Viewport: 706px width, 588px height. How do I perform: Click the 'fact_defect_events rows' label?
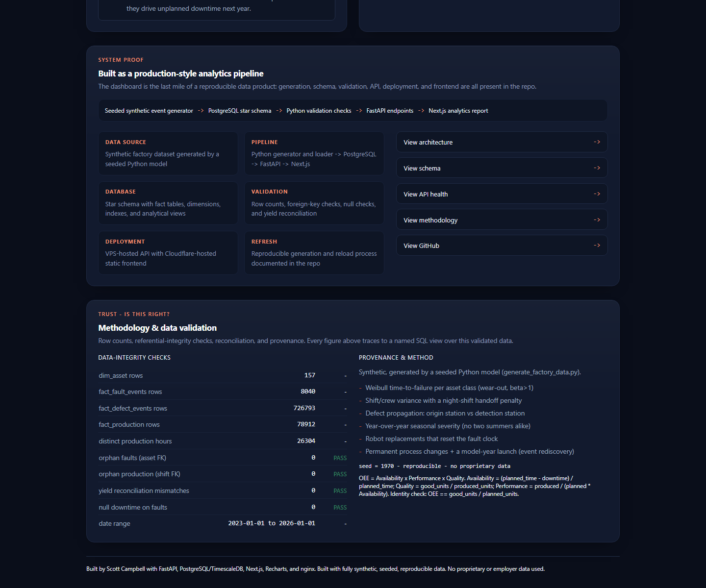(133, 408)
